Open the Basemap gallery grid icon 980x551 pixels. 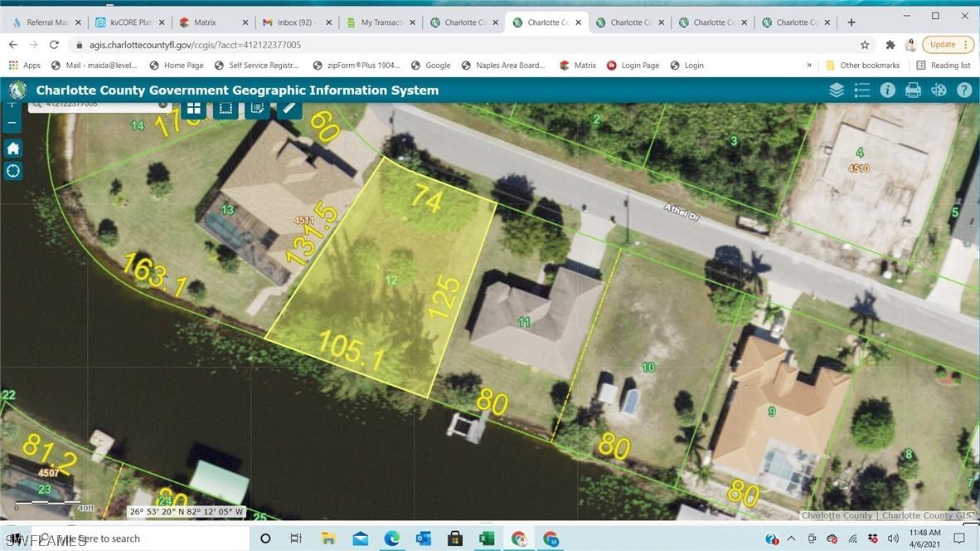coord(194,107)
